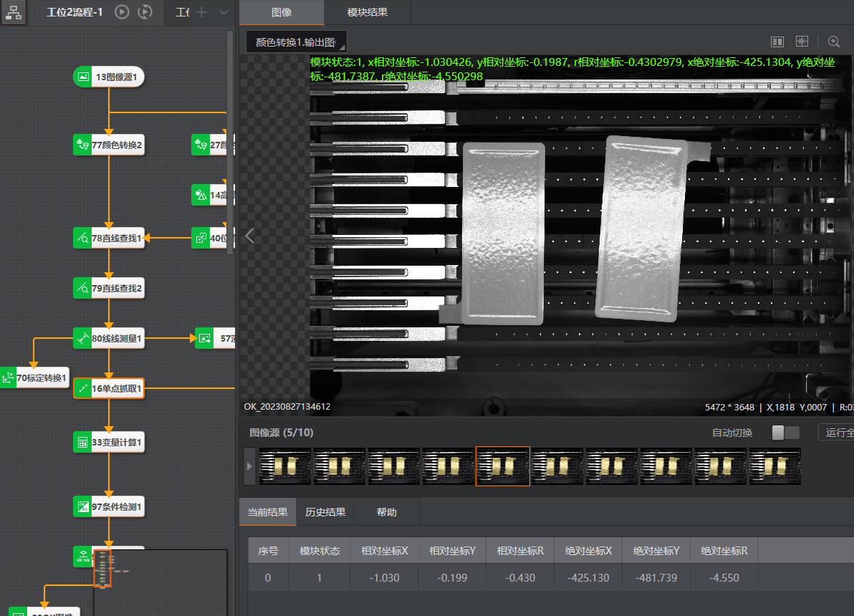Select the 77颜色转换2 node

tap(109, 145)
